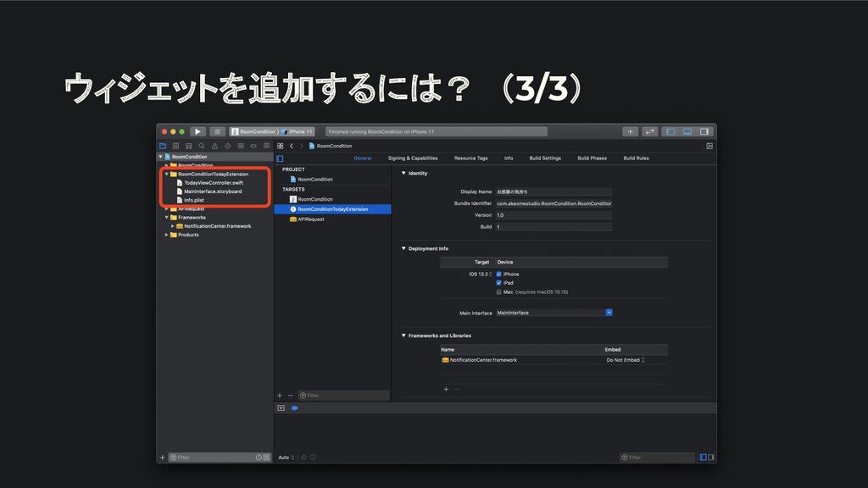Select TodayViewController.swift file
This screenshot has height=488, width=868.
(214, 183)
